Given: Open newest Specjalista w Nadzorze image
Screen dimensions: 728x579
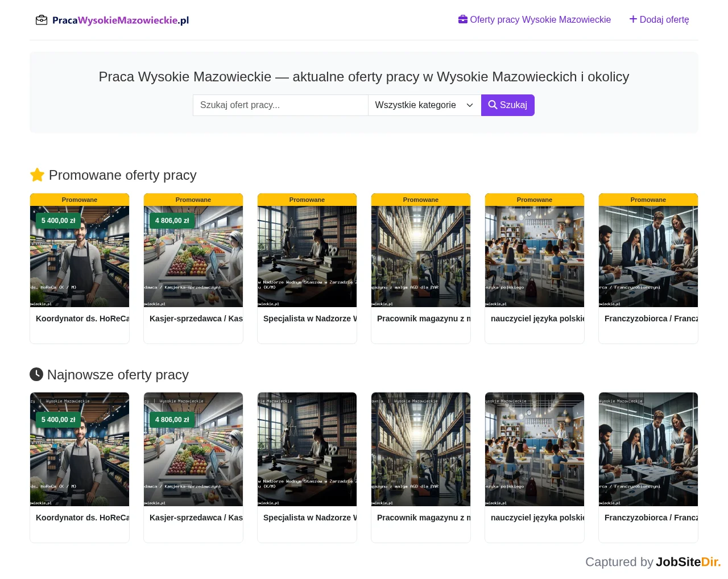Looking at the screenshot, I should coord(307,449).
